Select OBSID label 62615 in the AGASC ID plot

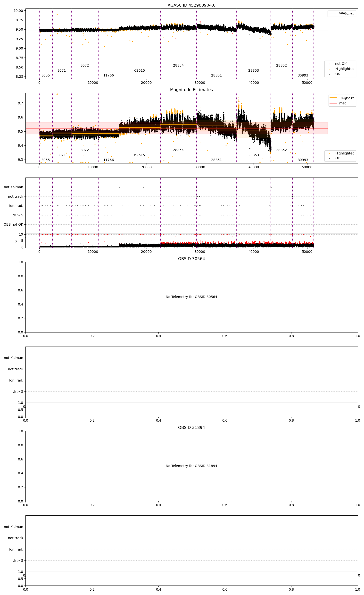140,71
